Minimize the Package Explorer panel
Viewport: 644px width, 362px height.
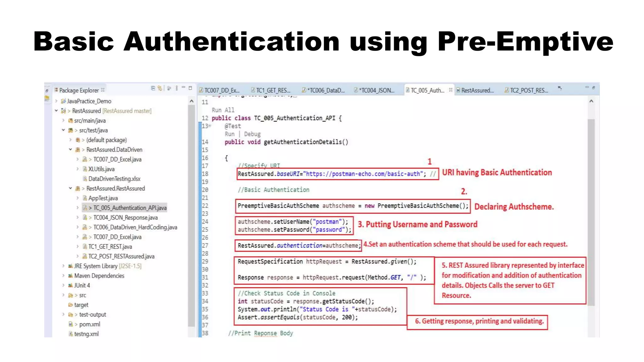point(183,88)
